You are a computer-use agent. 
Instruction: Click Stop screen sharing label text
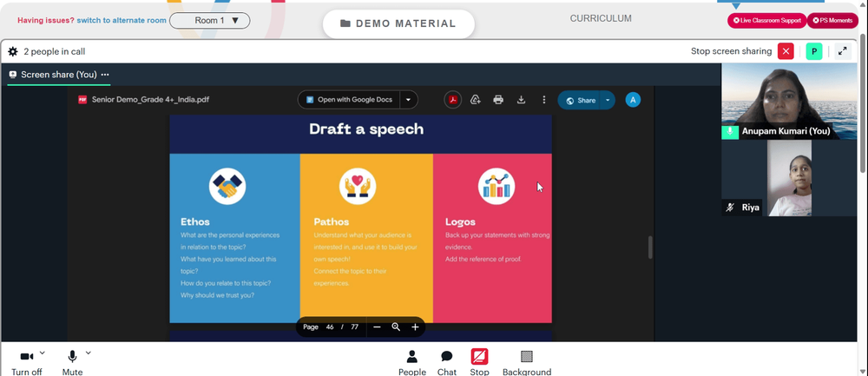point(731,51)
